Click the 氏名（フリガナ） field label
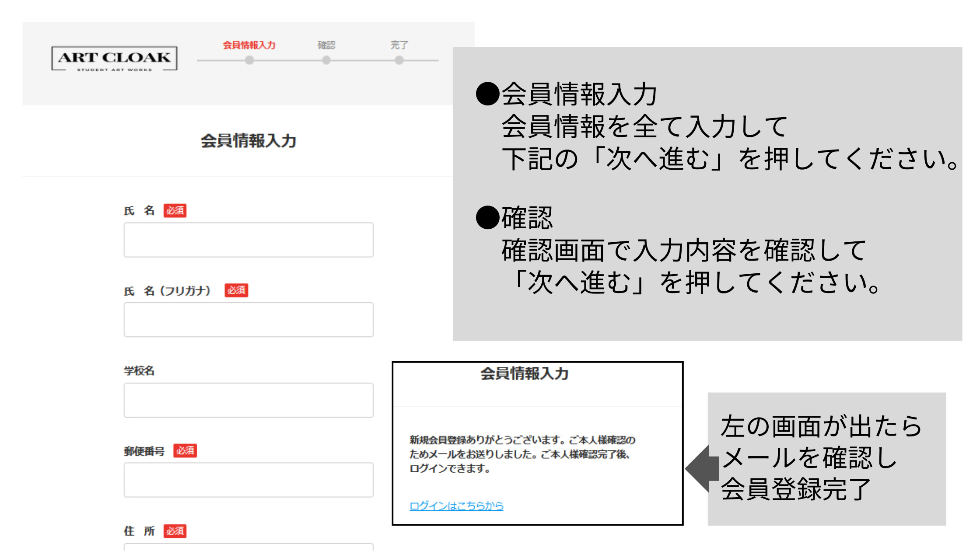Screen dimensions: 980x551 [168, 291]
